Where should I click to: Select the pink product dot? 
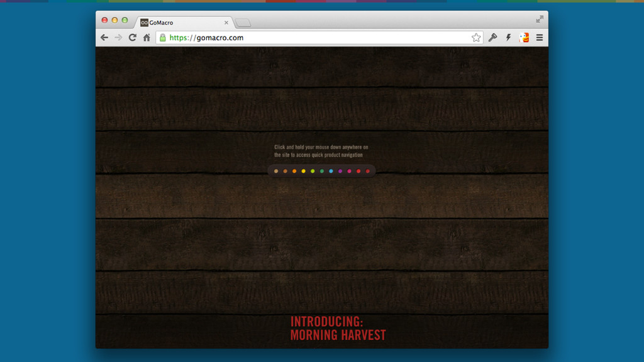tap(350, 171)
